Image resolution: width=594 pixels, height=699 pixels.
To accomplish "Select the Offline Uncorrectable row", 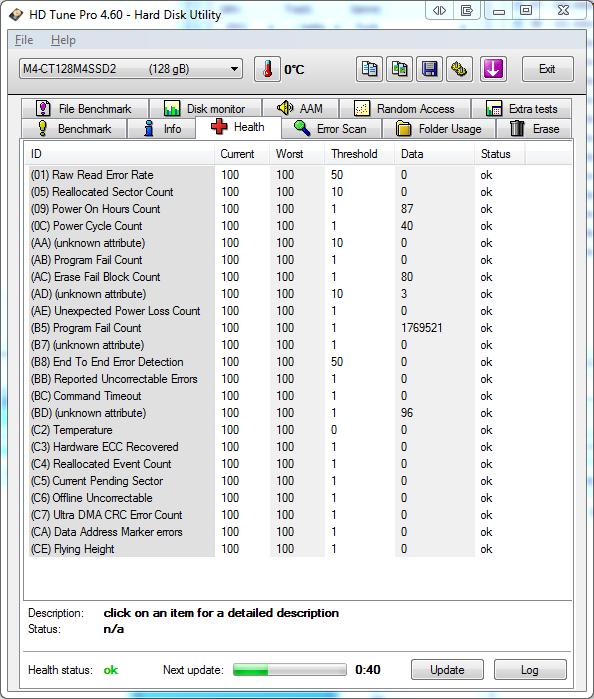I will pyautogui.click(x=277, y=498).
